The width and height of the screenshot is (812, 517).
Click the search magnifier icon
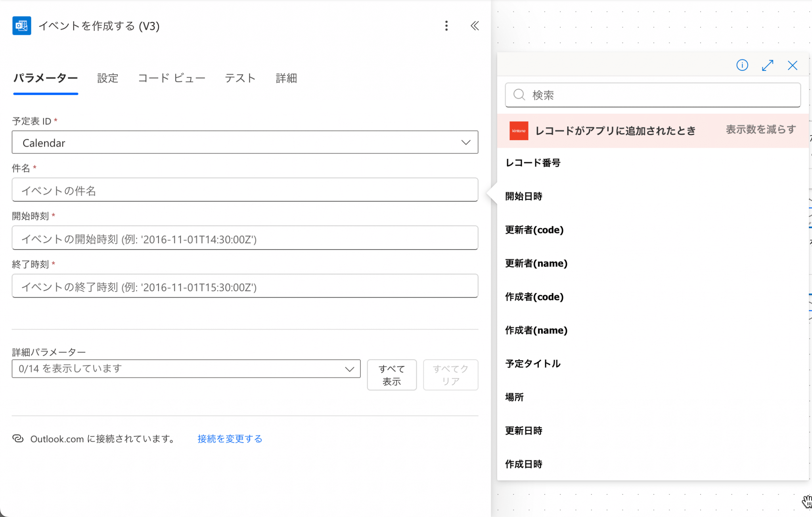[519, 95]
